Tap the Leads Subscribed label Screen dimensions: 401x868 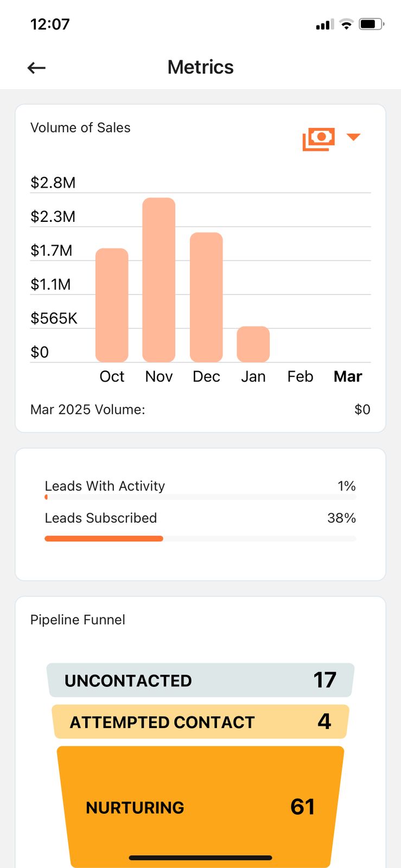coord(101,518)
